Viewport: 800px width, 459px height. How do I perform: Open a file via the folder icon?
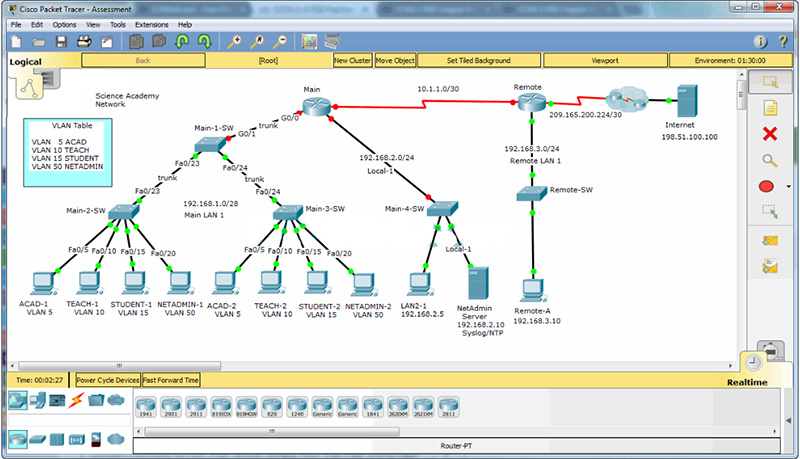[x=39, y=42]
